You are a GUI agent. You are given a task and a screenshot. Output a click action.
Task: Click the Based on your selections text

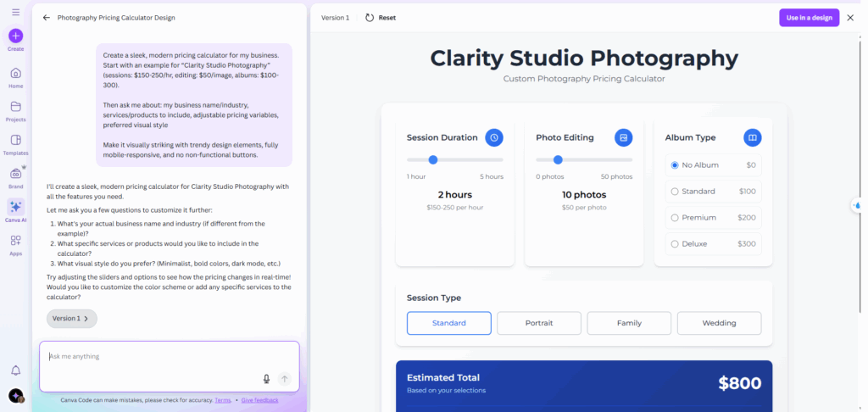[x=446, y=391]
